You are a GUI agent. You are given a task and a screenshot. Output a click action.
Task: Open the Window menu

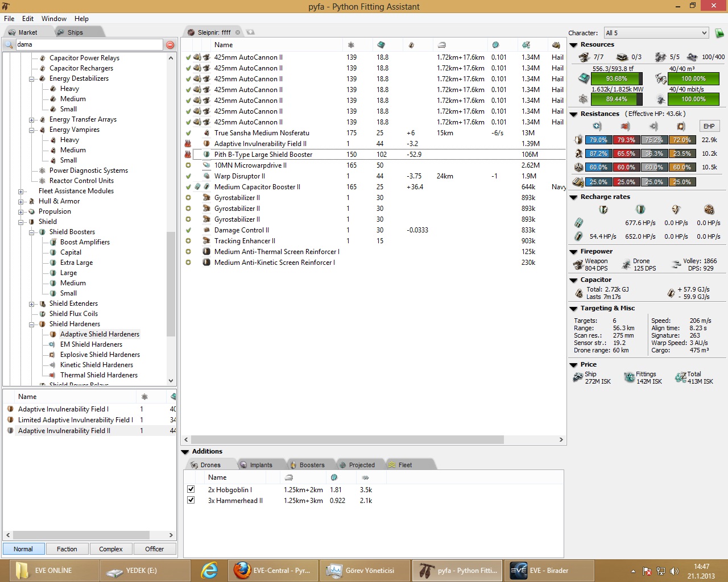tap(54, 19)
